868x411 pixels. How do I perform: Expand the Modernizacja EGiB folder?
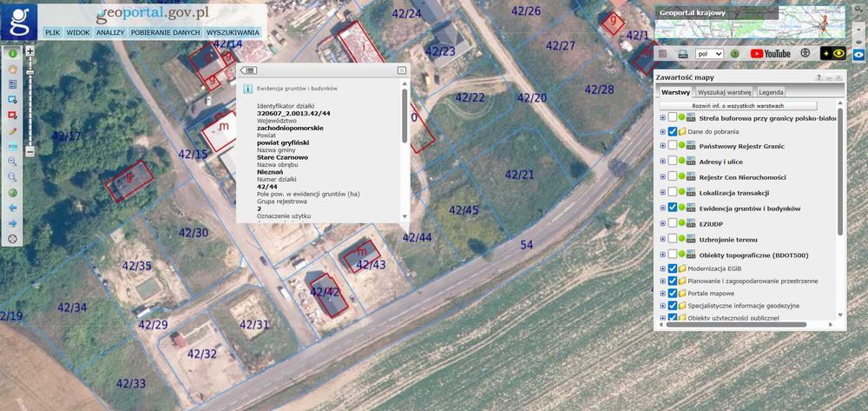click(x=662, y=268)
